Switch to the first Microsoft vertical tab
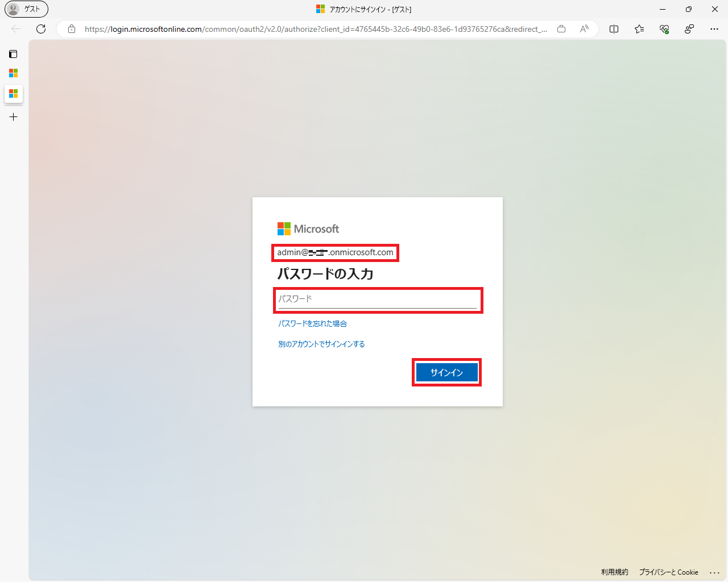 (13, 73)
